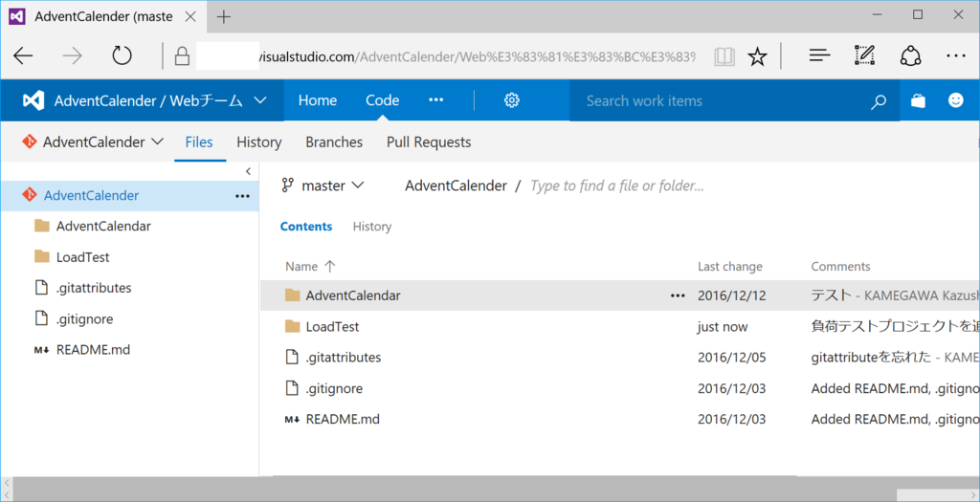This screenshot has height=502, width=980.
Task: Click in the Search work items box
Action: 719,101
